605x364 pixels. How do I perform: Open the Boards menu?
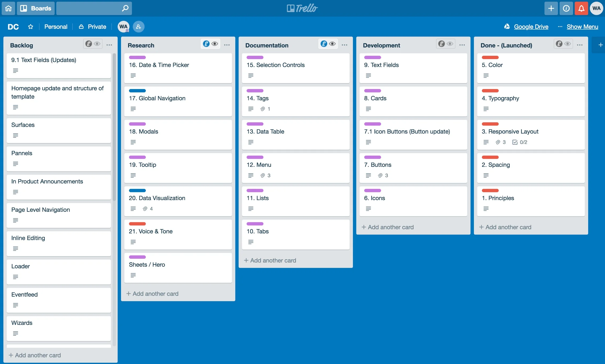point(35,8)
